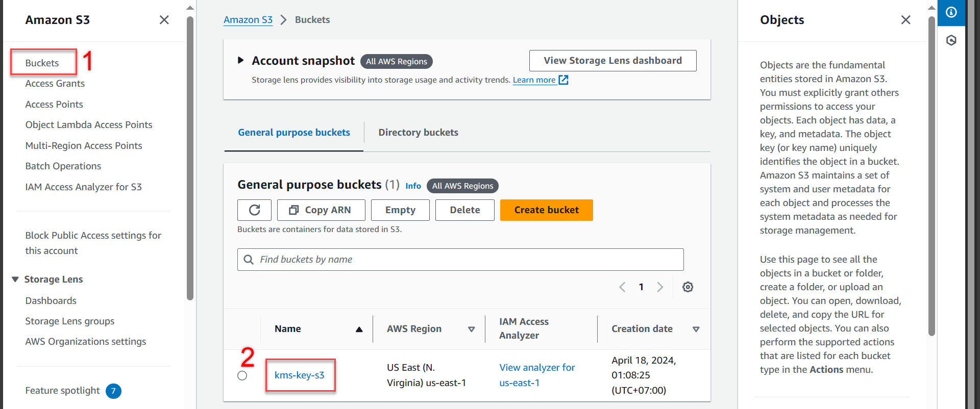Click View Storage Lens dashboard
Screen dimensions: 980x409
(612, 61)
